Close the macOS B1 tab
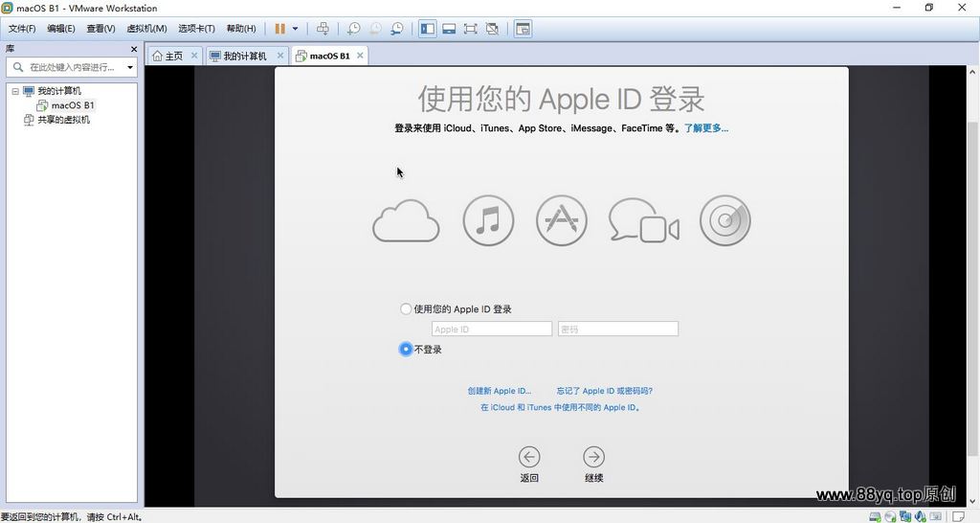The height and width of the screenshot is (523, 980). click(360, 56)
